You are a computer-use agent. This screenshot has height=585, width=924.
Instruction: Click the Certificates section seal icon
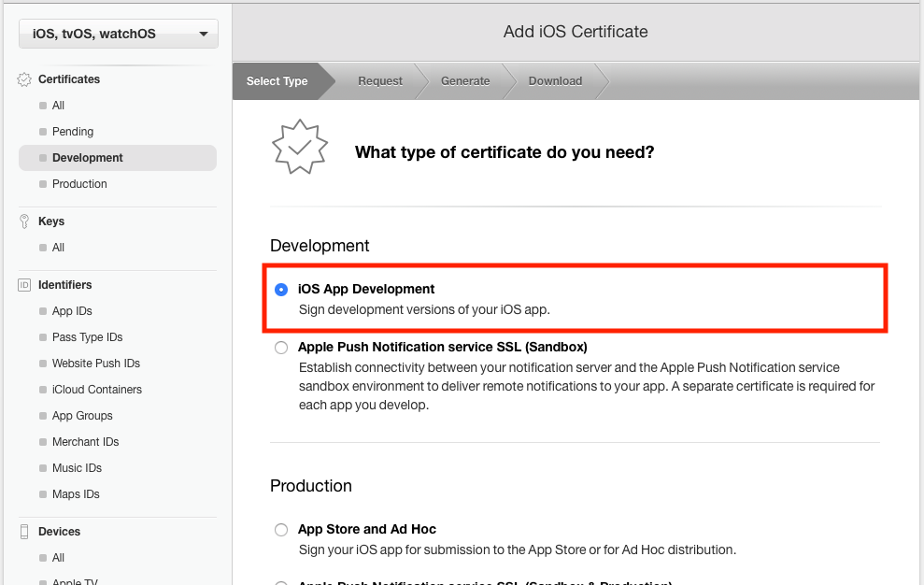click(x=24, y=79)
